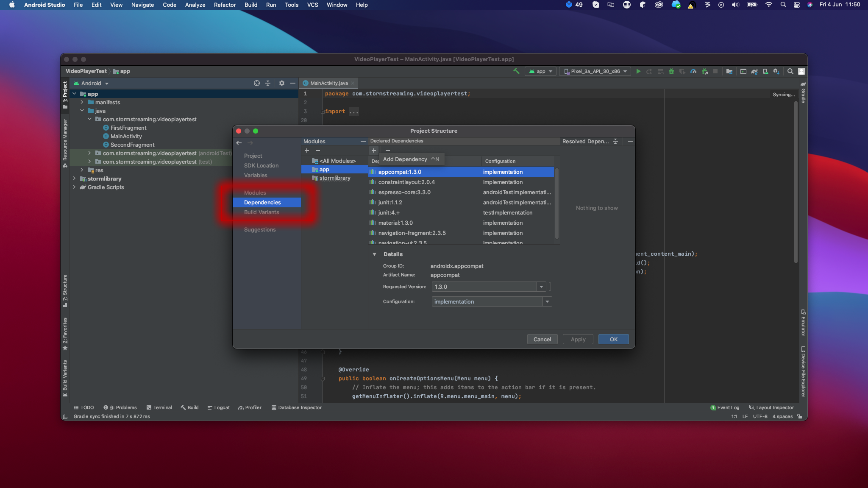Run the app with green play button
Screen dimensions: 868x488
(638, 71)
